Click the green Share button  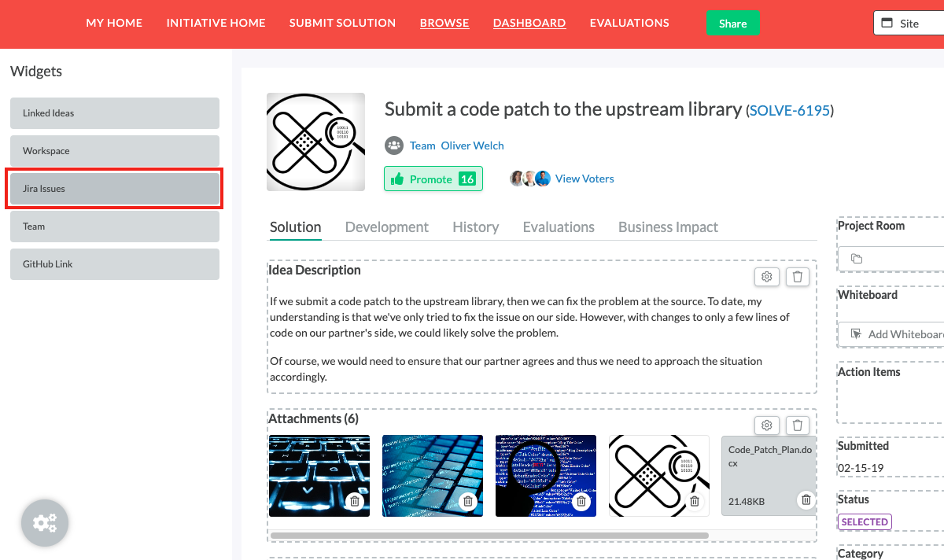tap(732, 24)
